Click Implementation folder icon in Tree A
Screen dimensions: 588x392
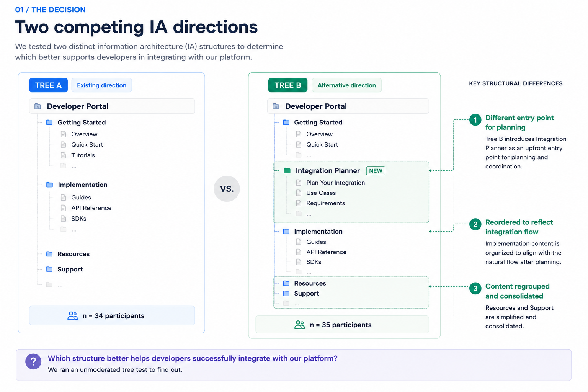49,185
